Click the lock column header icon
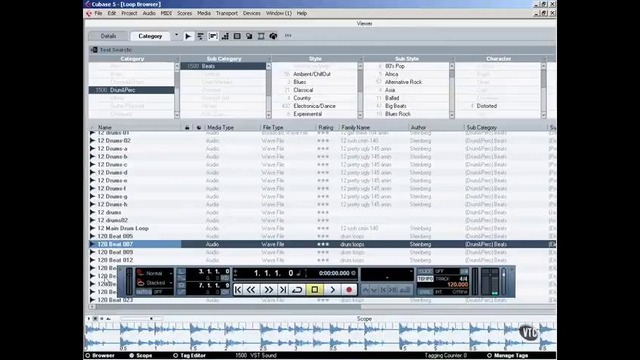Viewport: 640px width, 360px height. pyautogui.click(x=187, y=128)
